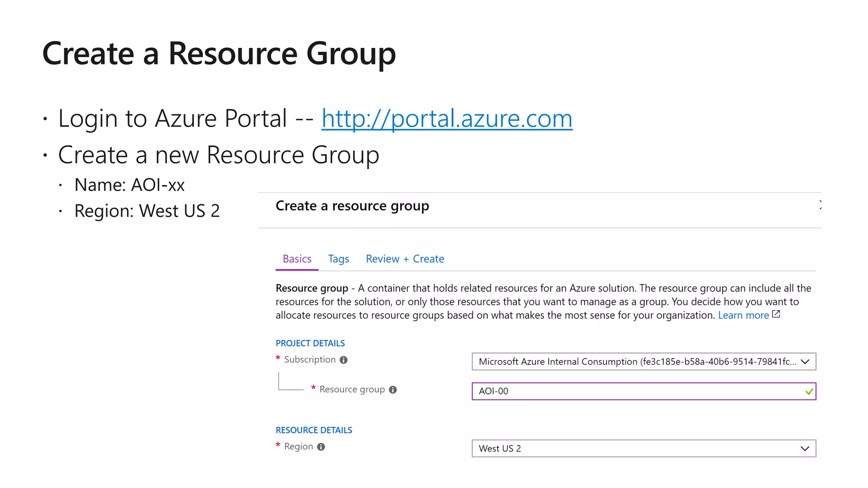This screenshot has width=868, height=488.
Task: Click the Region info icon
Action: pyautogui.click(x=321, y=447)
